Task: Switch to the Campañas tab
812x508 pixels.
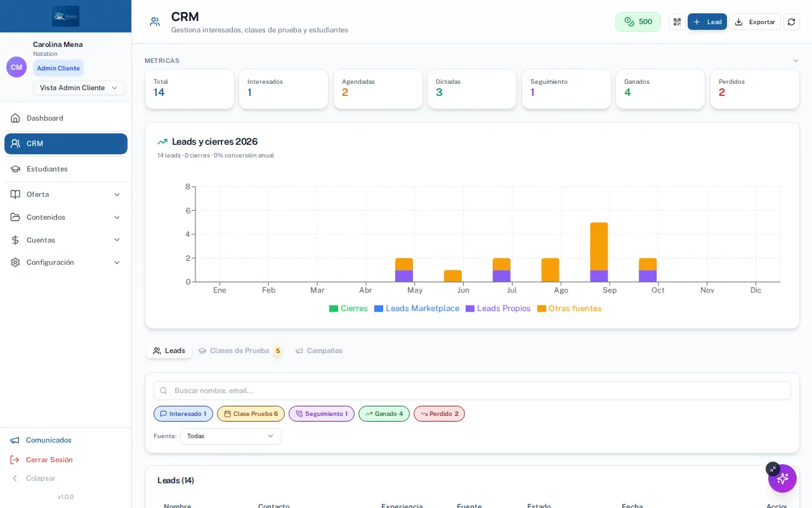Action: tap(319, 351)
